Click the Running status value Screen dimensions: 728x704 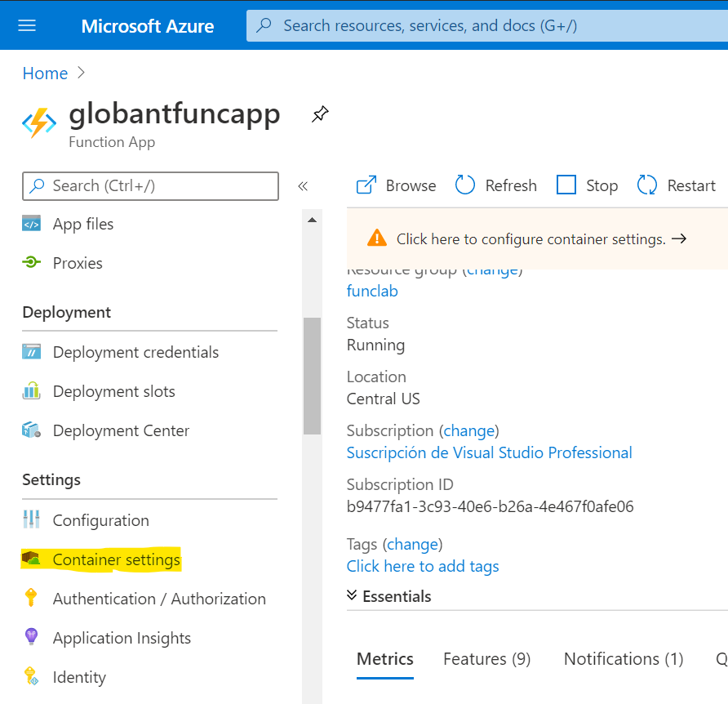tap(375, 345)
